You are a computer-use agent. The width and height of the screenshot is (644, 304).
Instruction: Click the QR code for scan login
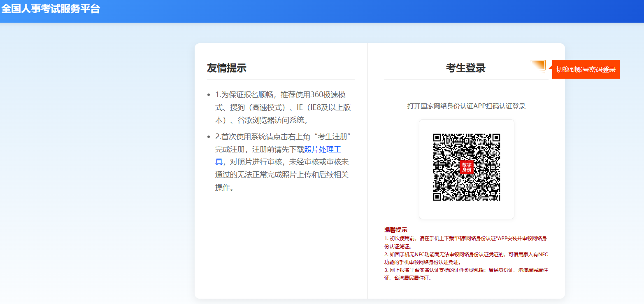click(x=467, y=167)
